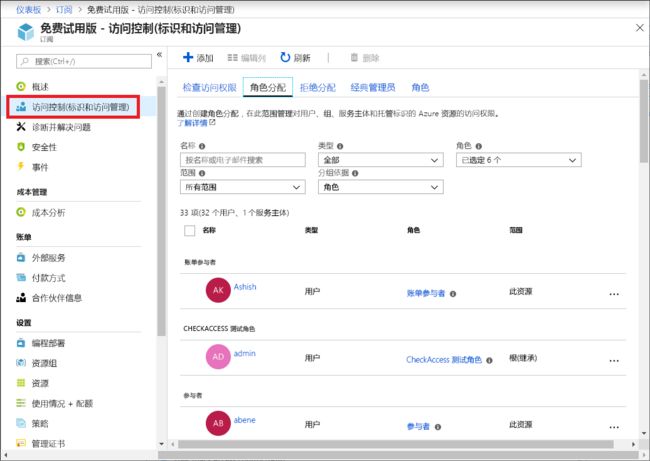Viewport: 650px width, 461px height.
Task: Click the 33 项(32 个用户、1 个服务主体) count text
Action: click(235, 213)
